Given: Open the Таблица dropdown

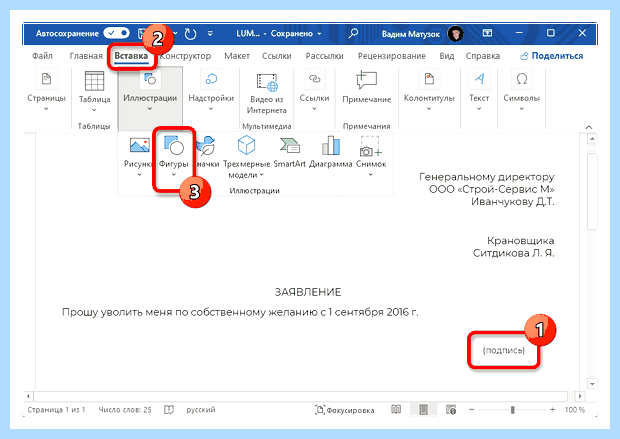Looking at the screenshot, I should click(94, 92).
